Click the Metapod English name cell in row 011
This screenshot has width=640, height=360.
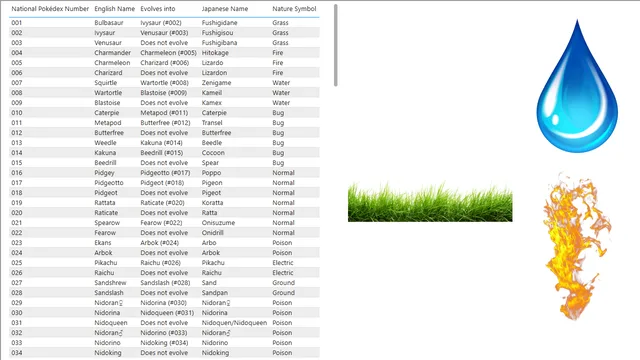point(108,123)
